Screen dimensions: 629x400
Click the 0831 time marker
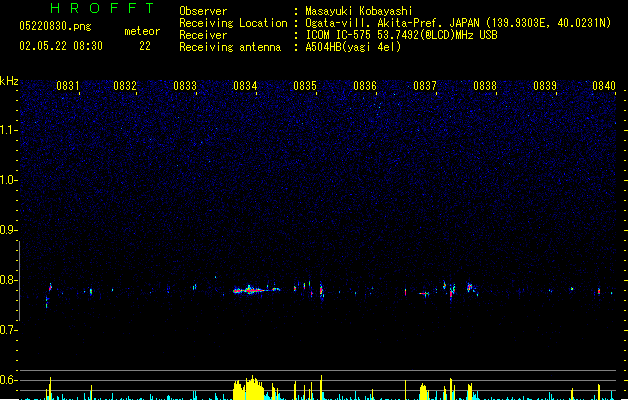click(x=68, y=86)
